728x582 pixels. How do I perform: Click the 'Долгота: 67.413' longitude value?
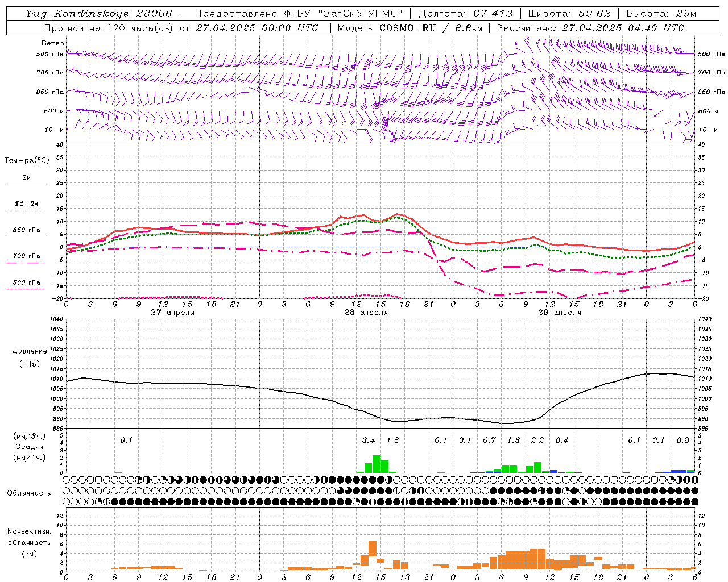pos(466,14)
